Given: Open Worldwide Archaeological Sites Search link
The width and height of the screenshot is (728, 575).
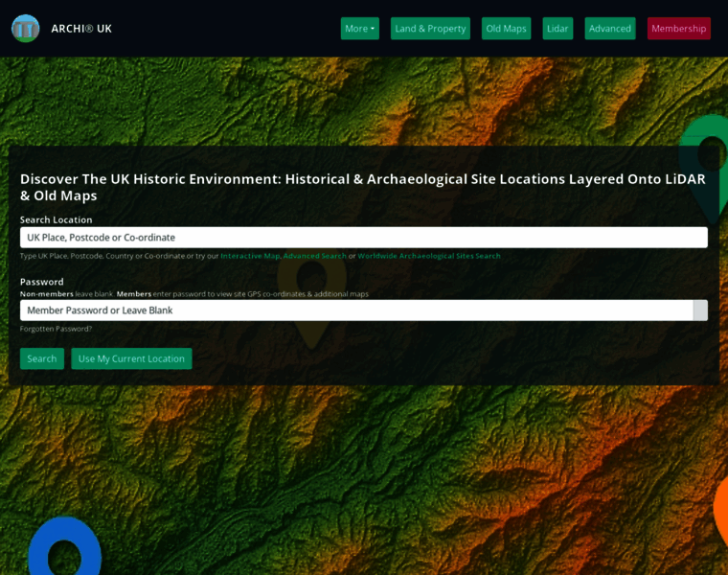Looking at the screenshot, I should [428, 256].
